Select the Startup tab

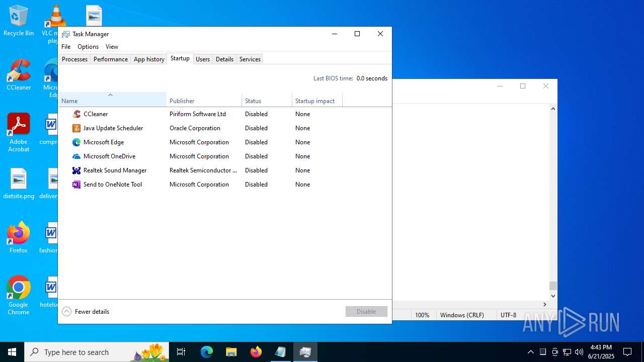click(x=180, y=58)
